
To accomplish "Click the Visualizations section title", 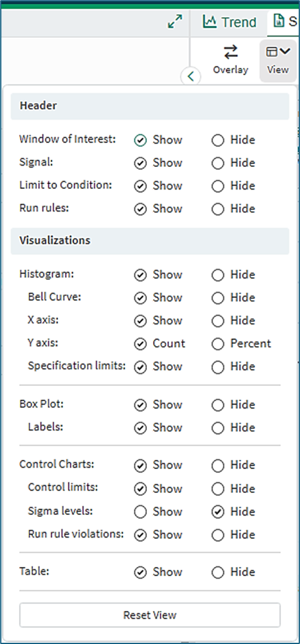I will (55, 240).
